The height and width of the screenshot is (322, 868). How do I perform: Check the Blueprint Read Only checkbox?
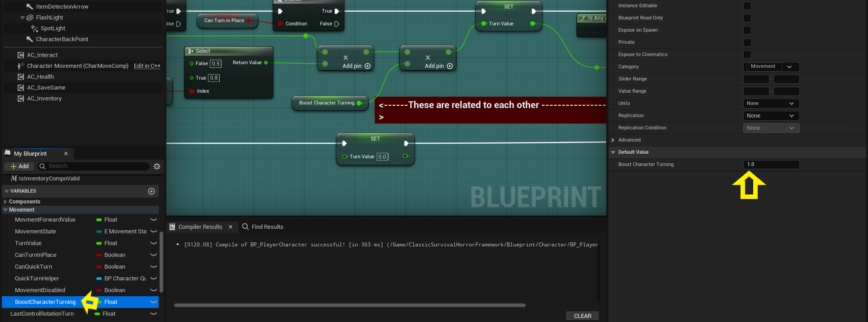coord(747,18)
